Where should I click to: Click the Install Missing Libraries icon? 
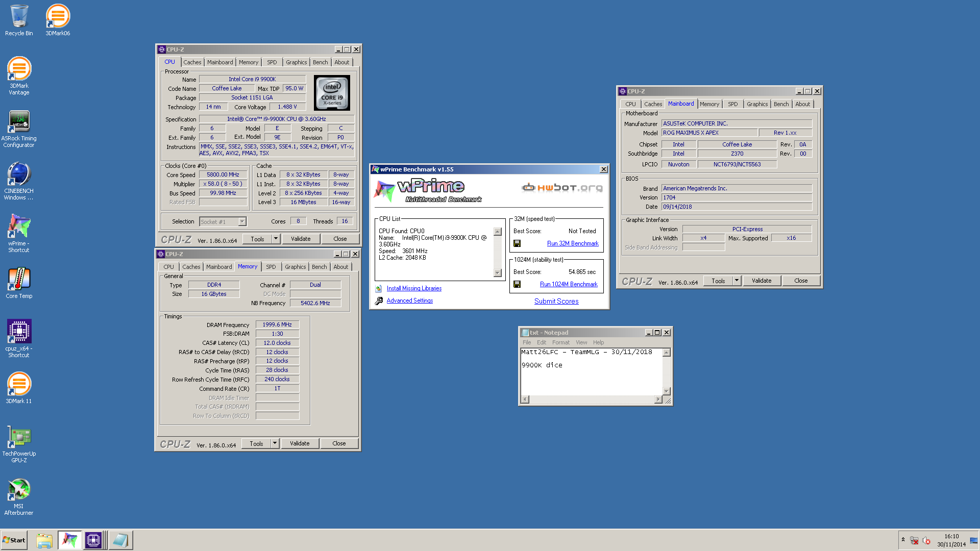(379, 289)
